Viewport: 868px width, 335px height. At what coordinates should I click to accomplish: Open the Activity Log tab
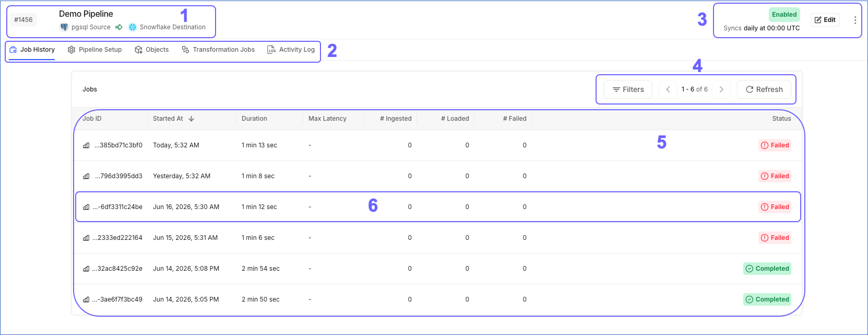[x=291, y=50]
